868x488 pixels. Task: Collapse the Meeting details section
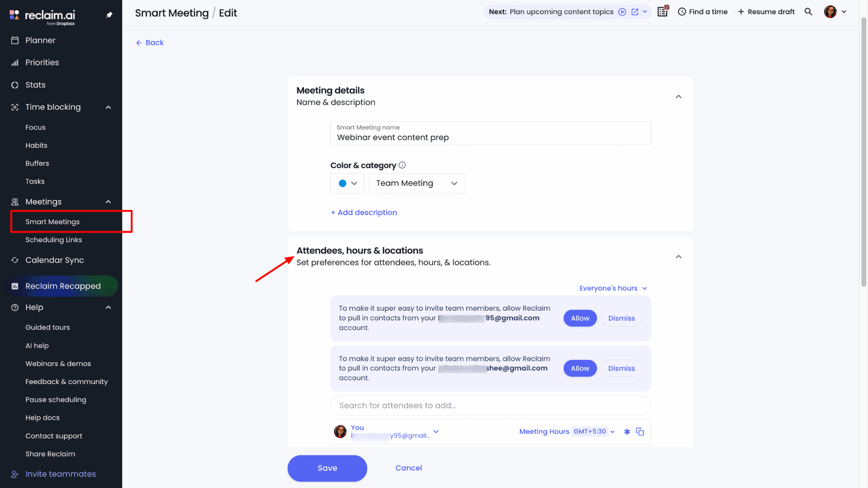[x=678, y=97]
